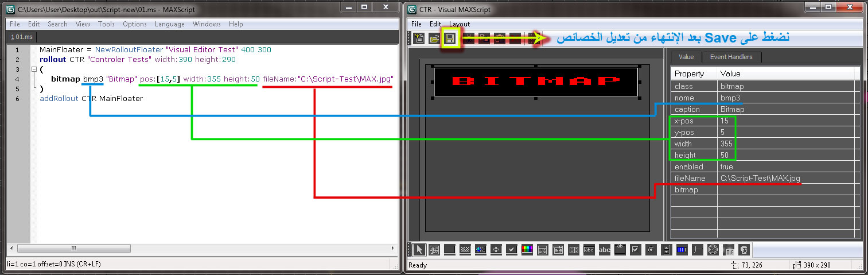Click the 'addRollout CTR MainFloater' code line
The width and height of the screenshot is (868, 275).
[91, 99]
